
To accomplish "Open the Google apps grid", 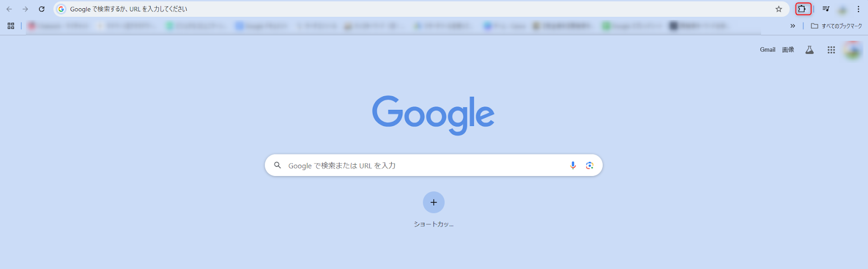I will click(x=831, y=50).
